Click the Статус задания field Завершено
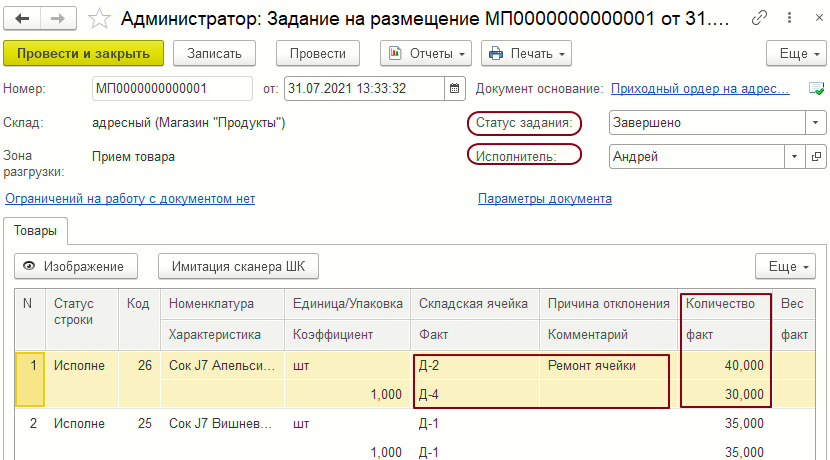Screen dimensions: 830x460 pyautogui.click(x=707, y=123)
